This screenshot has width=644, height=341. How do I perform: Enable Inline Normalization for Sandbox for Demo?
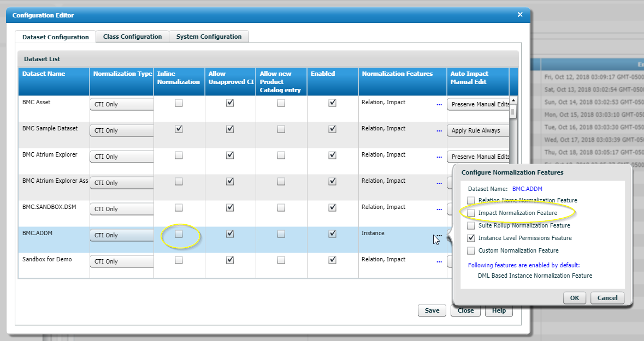click(x=179, y=260)
